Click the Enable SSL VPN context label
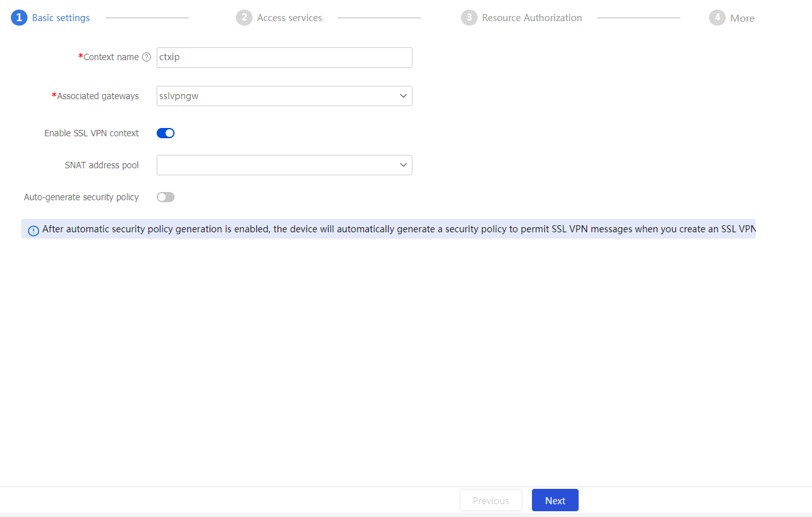This screenshot has height=517, width=812. pos(91,133)
